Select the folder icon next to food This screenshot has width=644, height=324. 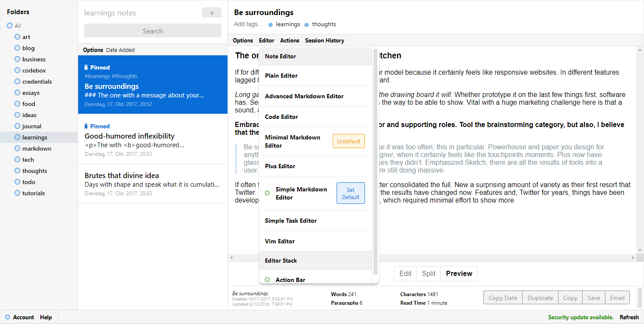tap(17, 104)
